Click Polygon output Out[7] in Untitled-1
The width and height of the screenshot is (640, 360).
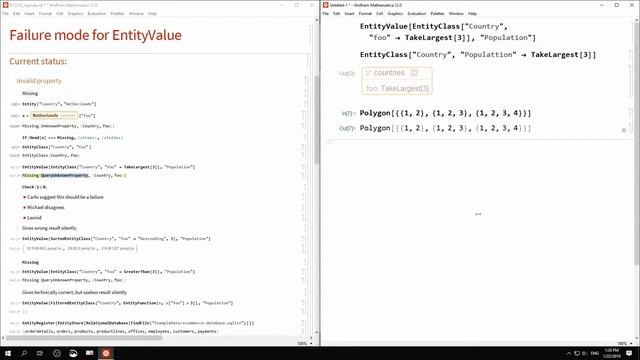point(445,128)
